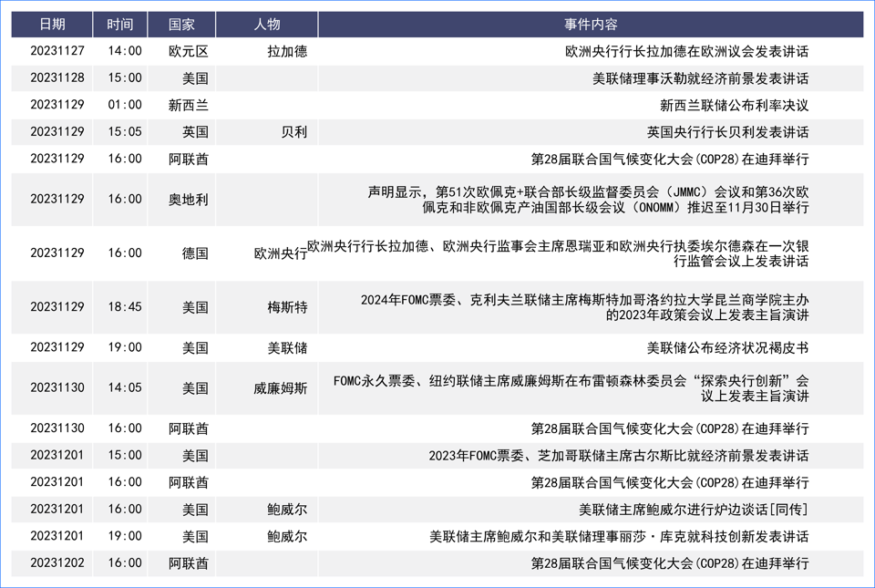Click event 欧洲央行行长拉加德在欧洲议会发表讲话

coord(687,51)
